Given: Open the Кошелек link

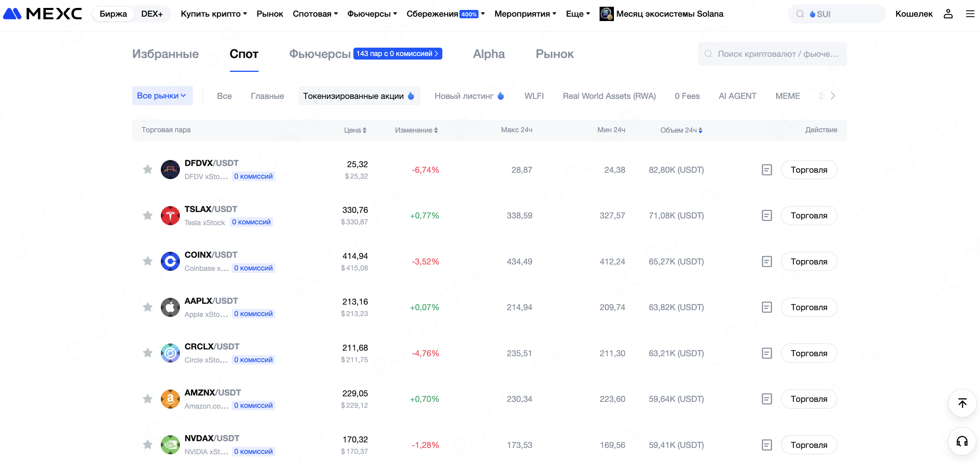Looking at the screenshot, I should tap(914, 14).
